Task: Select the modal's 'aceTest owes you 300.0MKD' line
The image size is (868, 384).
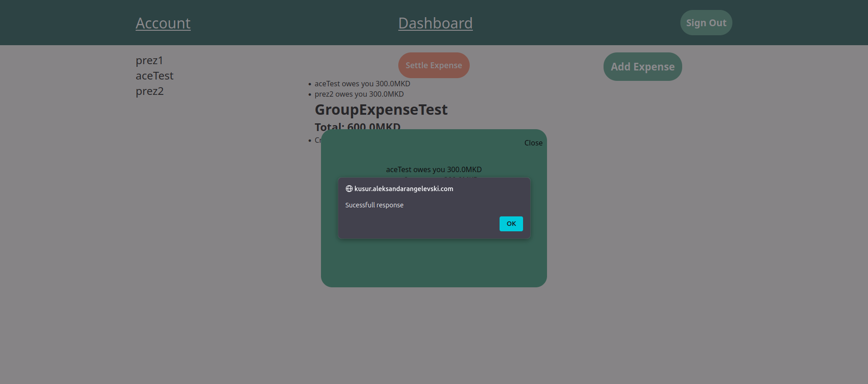Action: coord(434,169)
